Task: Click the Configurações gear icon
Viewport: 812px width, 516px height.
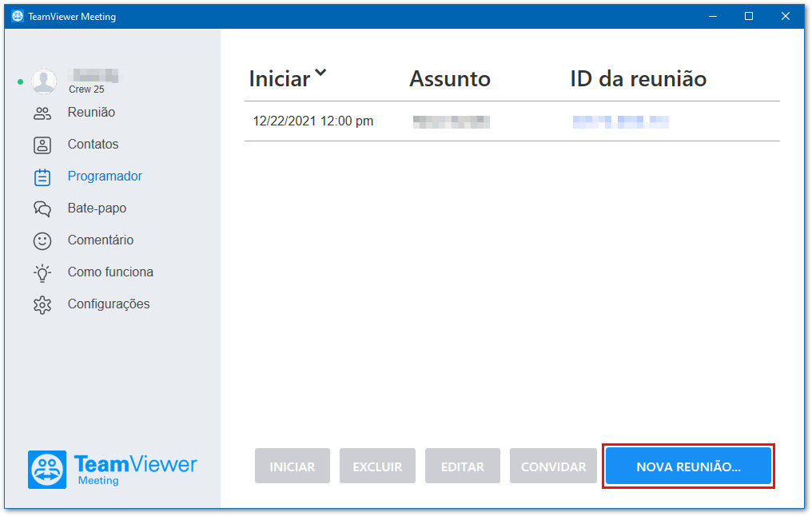Action: click(42, 305)
